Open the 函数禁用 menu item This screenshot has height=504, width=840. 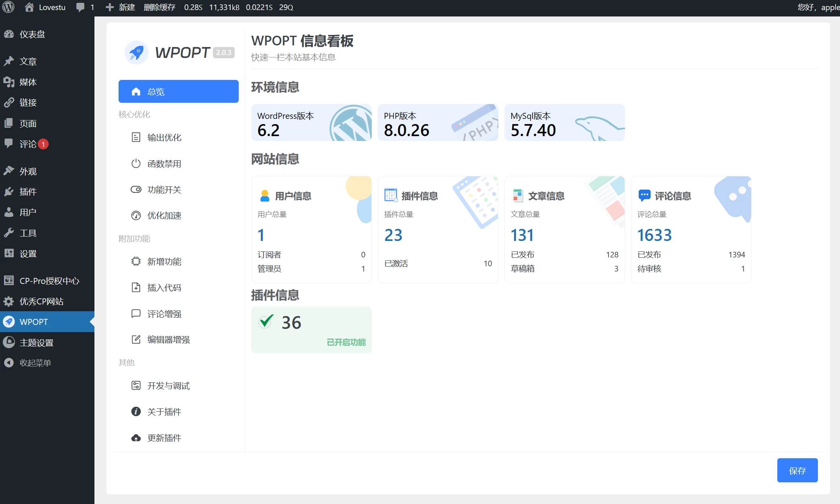coord(178,163)
